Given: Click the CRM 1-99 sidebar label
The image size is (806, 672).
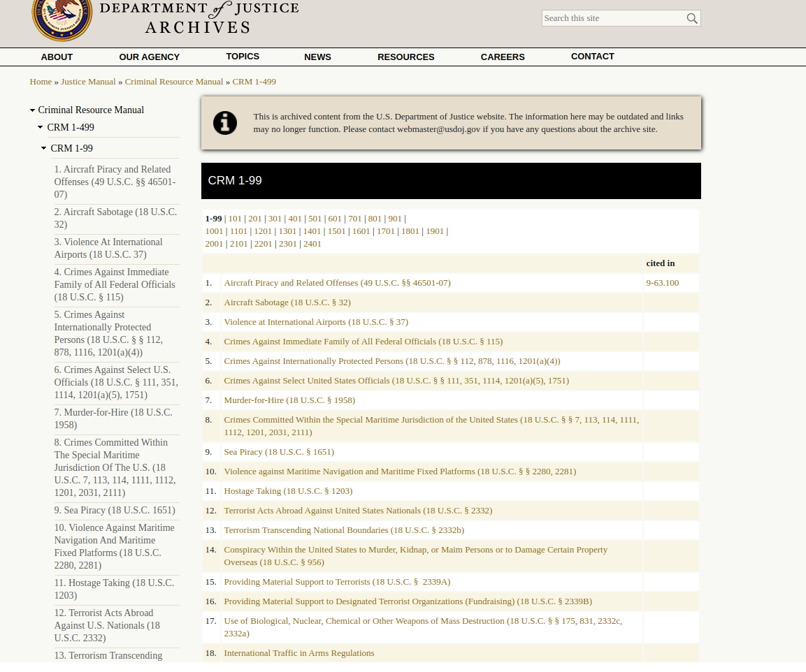Looking at the screenshot, I should pos(71,148).
